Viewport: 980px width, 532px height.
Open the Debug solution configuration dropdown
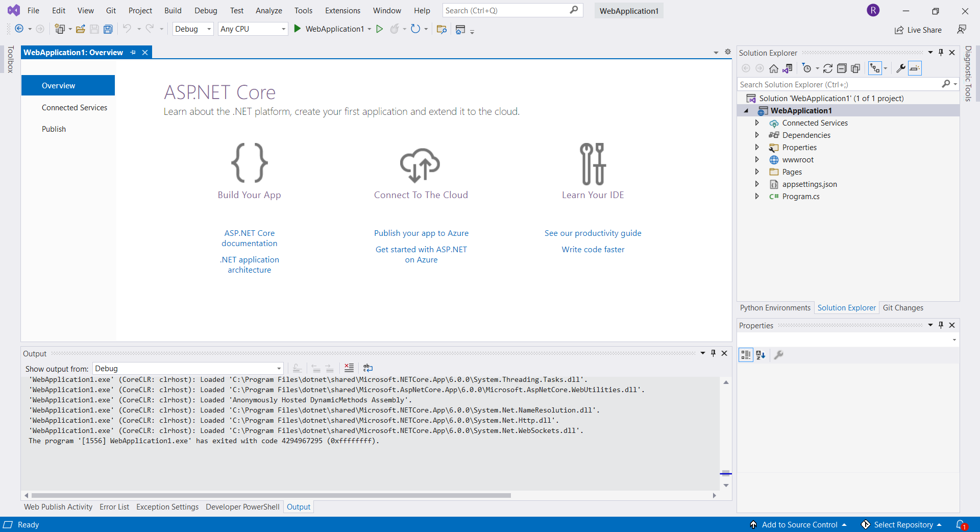coord(193,29)
